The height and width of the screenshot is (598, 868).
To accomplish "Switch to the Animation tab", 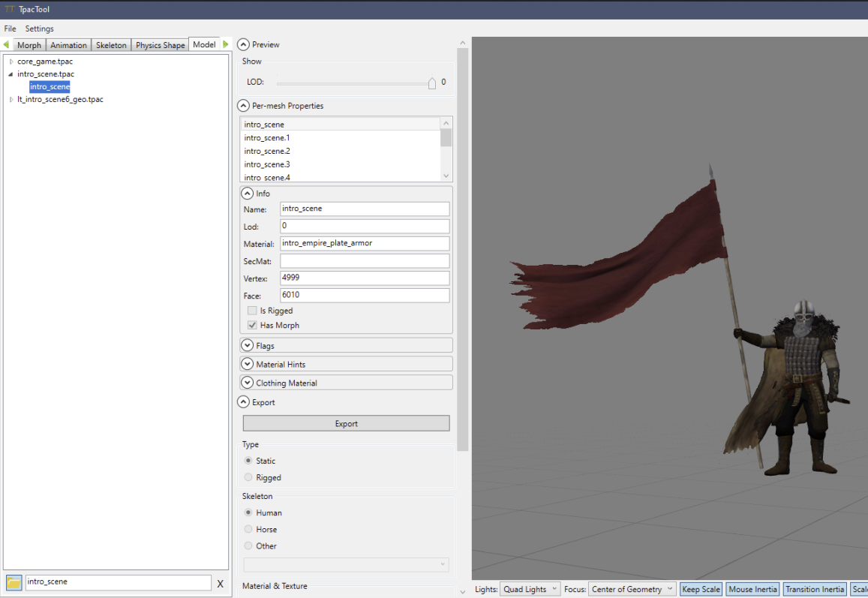I will 68,45.
